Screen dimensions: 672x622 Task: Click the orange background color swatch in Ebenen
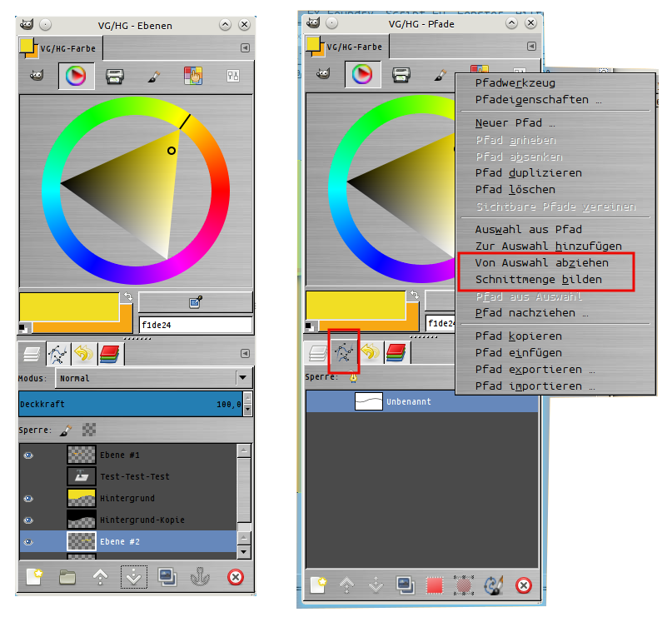coord(126,320)
